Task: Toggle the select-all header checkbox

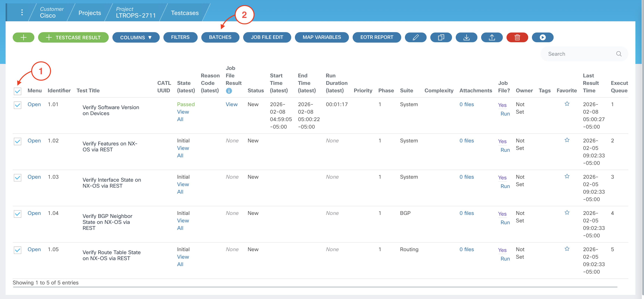Action: [x=18, y=91]
